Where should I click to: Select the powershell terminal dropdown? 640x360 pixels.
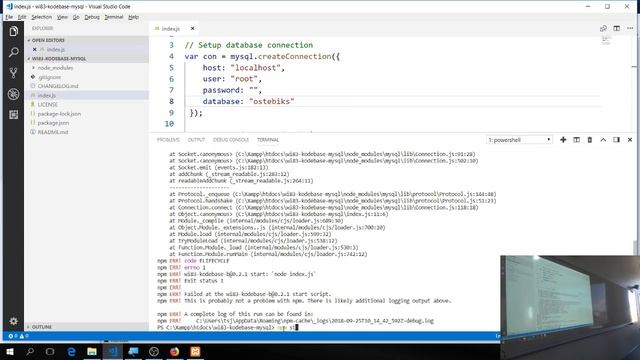(x=519, y=140)
